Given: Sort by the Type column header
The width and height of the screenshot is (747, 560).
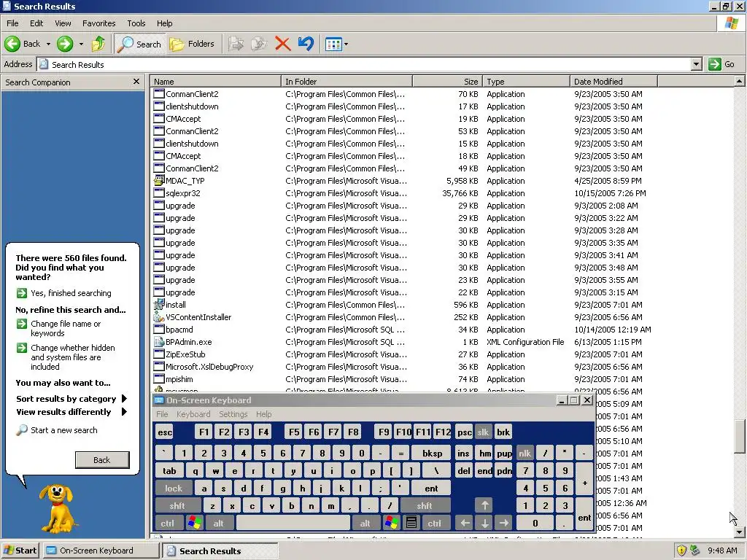Looking at the screenshot, I should coord(526,82).
